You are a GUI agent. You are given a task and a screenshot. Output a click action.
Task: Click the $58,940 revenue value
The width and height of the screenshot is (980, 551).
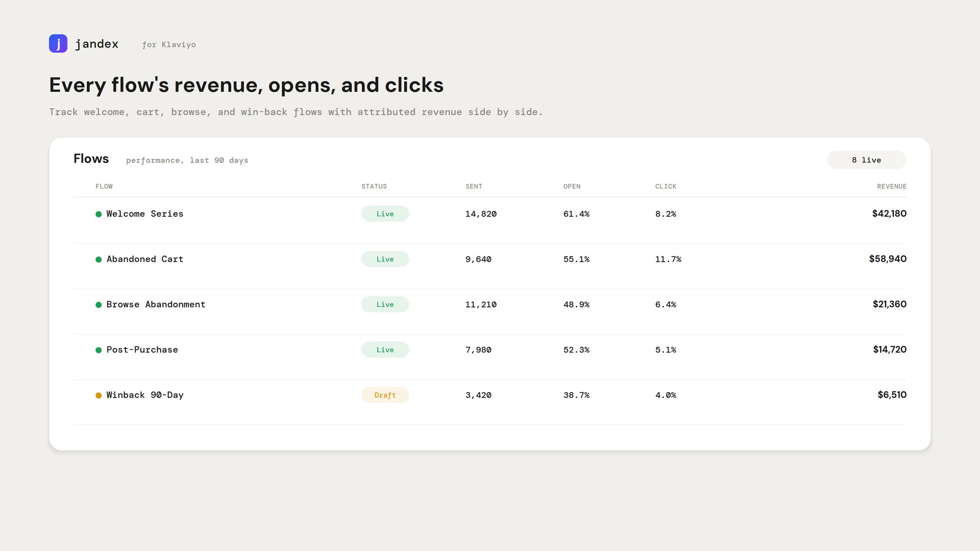(888, 259)
